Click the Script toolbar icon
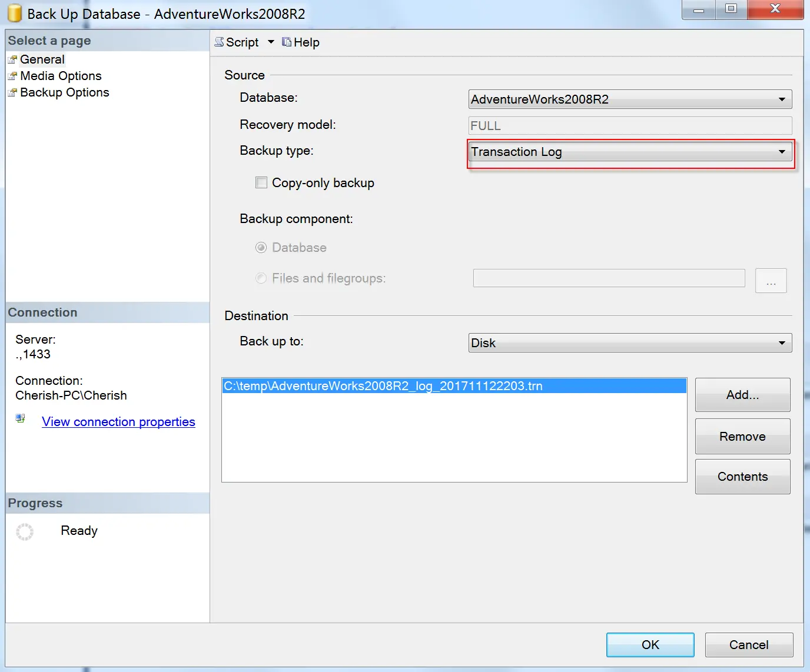 (220, 42)
